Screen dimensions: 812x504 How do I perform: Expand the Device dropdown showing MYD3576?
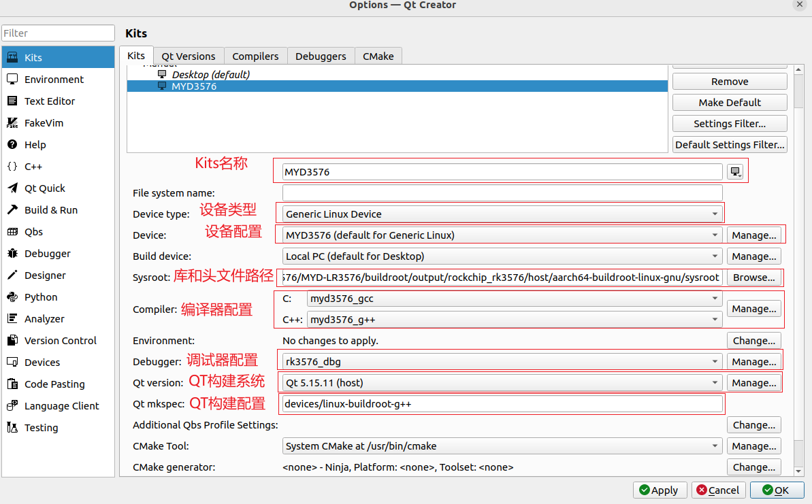pos(502,235)
